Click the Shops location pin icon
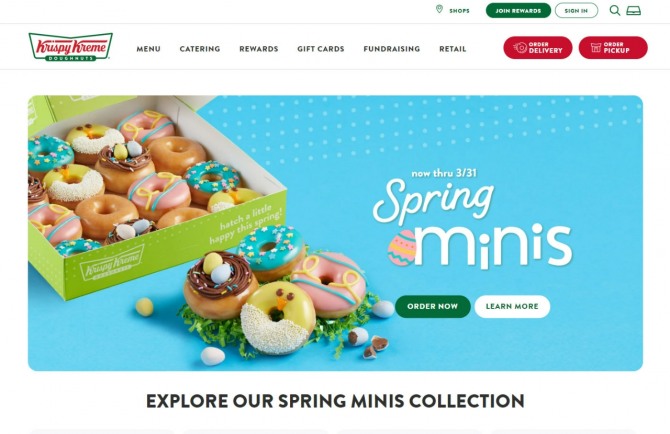Viewport: 670px width, 434px height. pyautogui.click(x=439, y=9)
